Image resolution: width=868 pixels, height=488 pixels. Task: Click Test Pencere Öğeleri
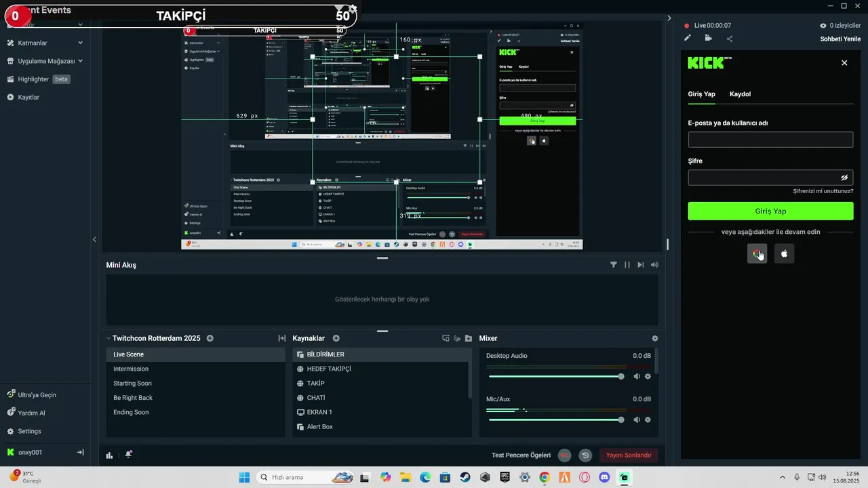tap(521, 455)
